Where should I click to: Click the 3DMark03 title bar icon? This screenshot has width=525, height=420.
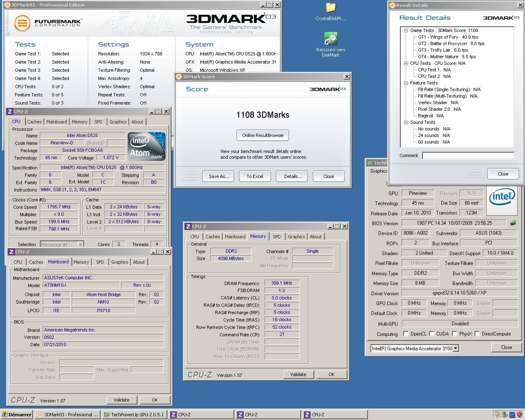click(x=8, y=5)
